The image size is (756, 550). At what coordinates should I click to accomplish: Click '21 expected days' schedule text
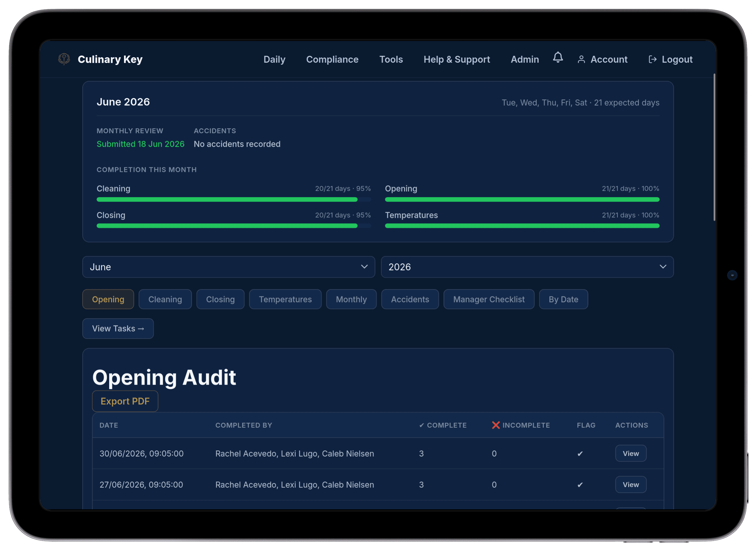(x=627, y=103)
